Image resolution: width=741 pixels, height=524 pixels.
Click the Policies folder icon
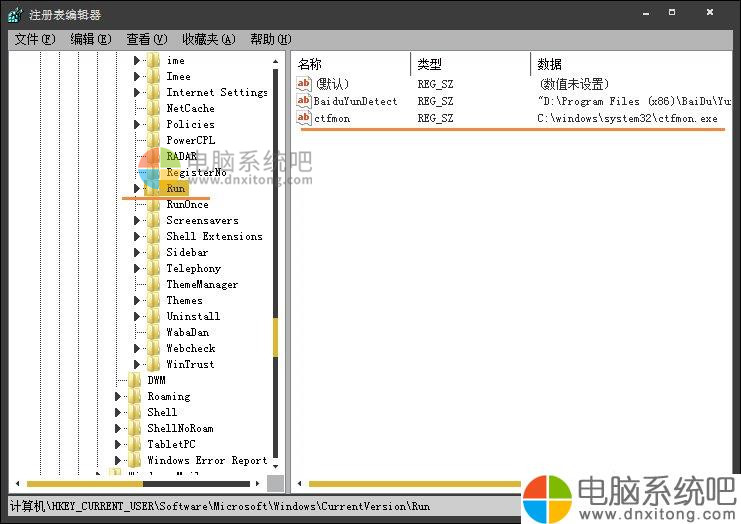coord(153,124)
